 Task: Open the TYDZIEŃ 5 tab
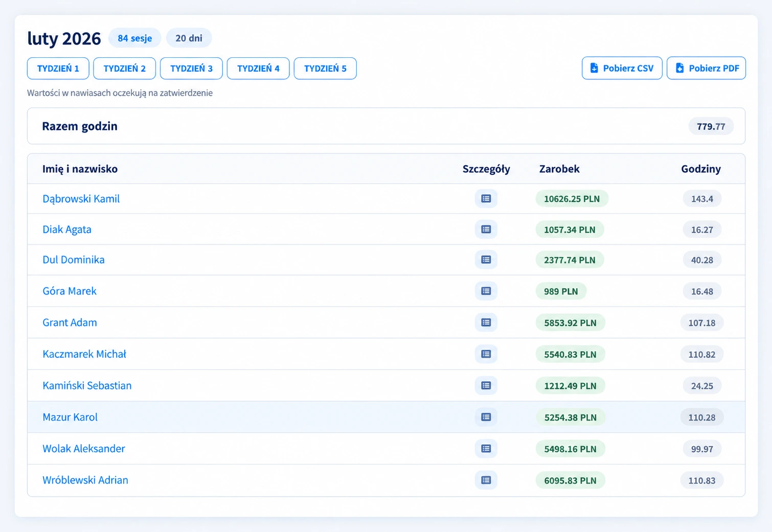(325, 68)
